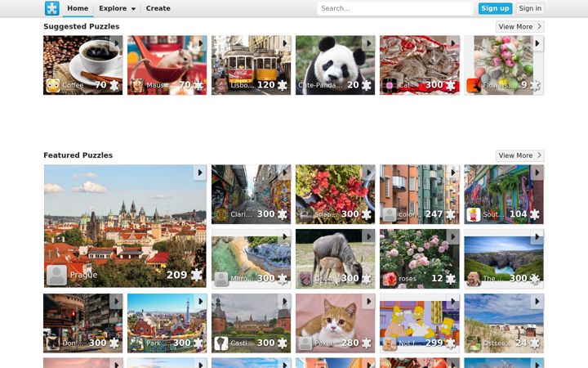
Task: Open arrow menu on Pexel... kitten puzzle
Action: point(368,301)
